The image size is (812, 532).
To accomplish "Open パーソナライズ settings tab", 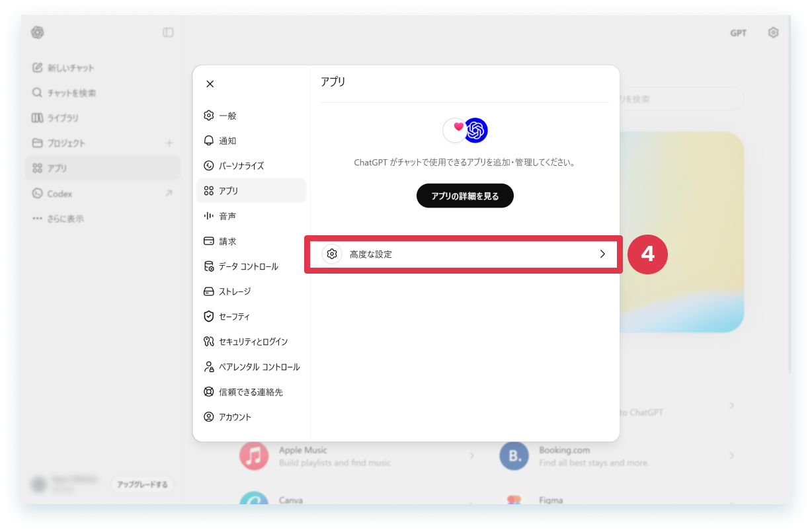I will [x=251, y=166].
